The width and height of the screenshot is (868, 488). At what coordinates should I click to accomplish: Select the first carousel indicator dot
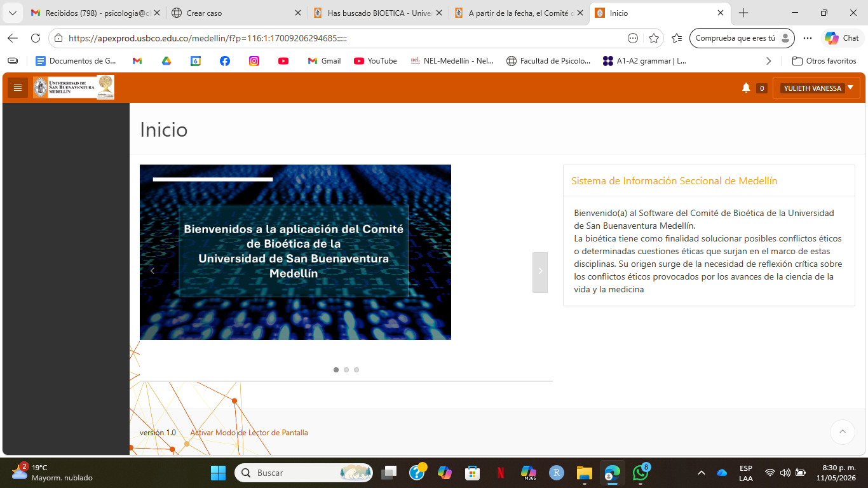tap(336, 370)
